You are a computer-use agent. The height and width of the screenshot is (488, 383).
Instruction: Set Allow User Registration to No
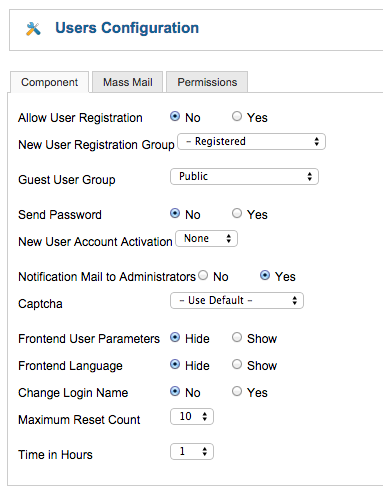[x=175, y=116]
